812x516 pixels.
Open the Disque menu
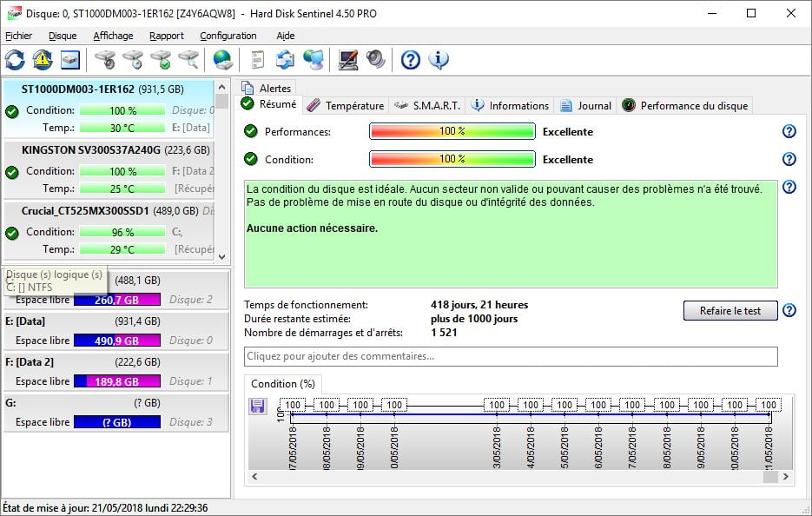(63, 36)
